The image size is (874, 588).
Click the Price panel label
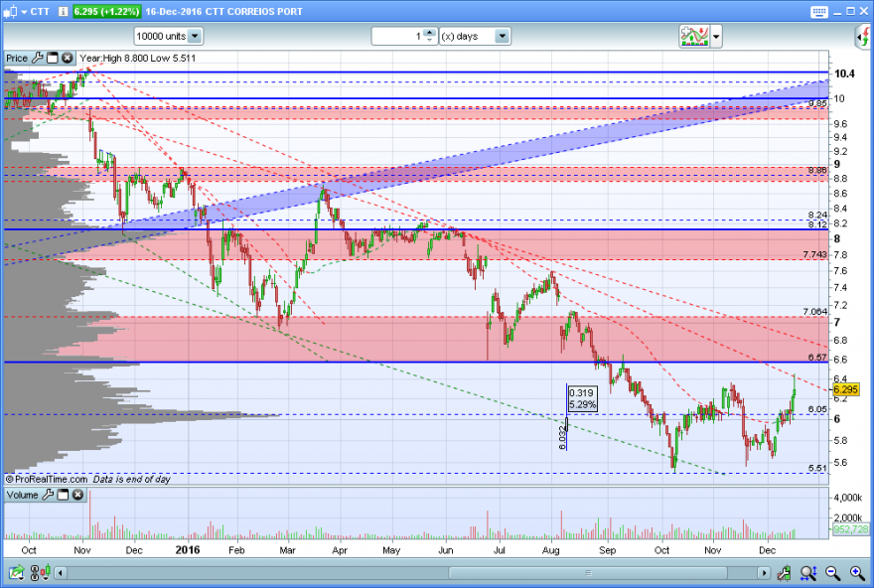pyautogui.click(x=17, y=58)
